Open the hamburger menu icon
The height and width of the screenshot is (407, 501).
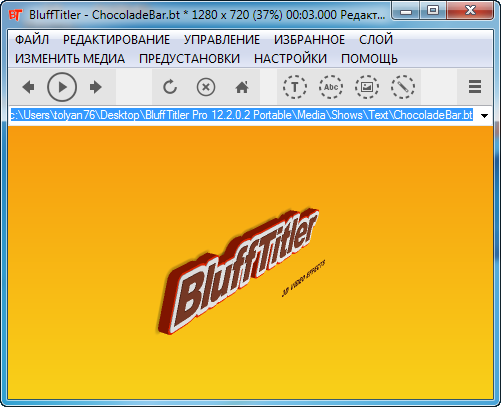tap(475, 87)
